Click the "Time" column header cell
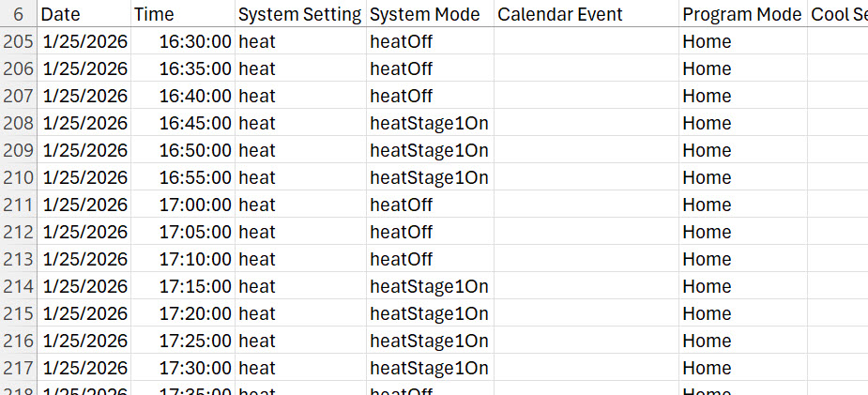The image size is (868, 395). coord(182,15)
